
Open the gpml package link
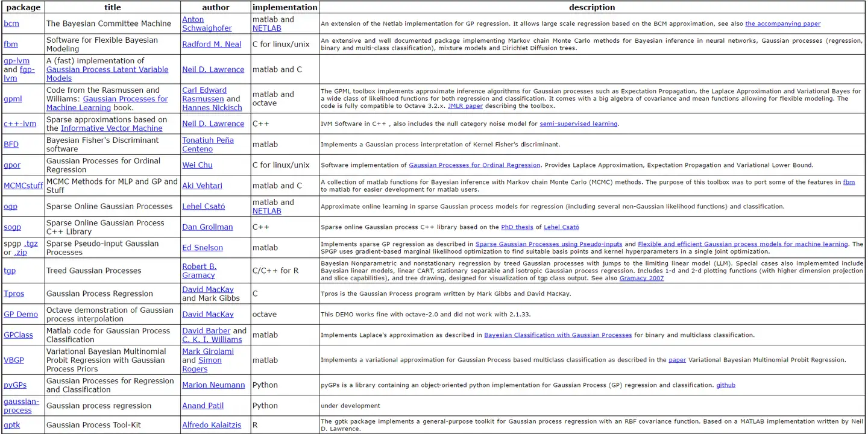(x=13, y=99)
